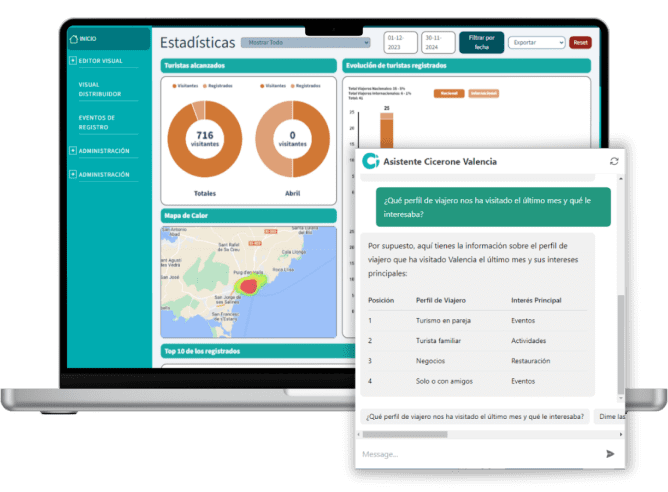Expand first Administración plus icon
The width and height of the screenshot is (668, 492).
(x=73, y=151)
